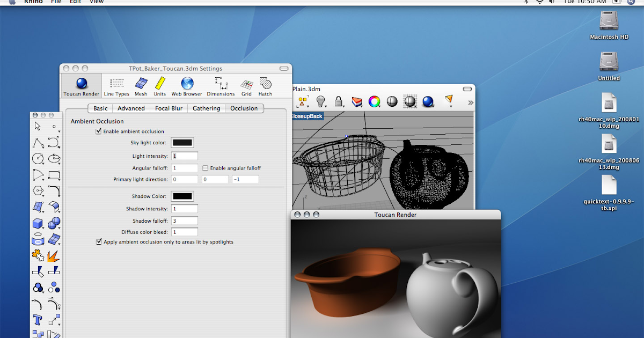
Task: Open the Line Types settings pane
Action: coord(116,86)
